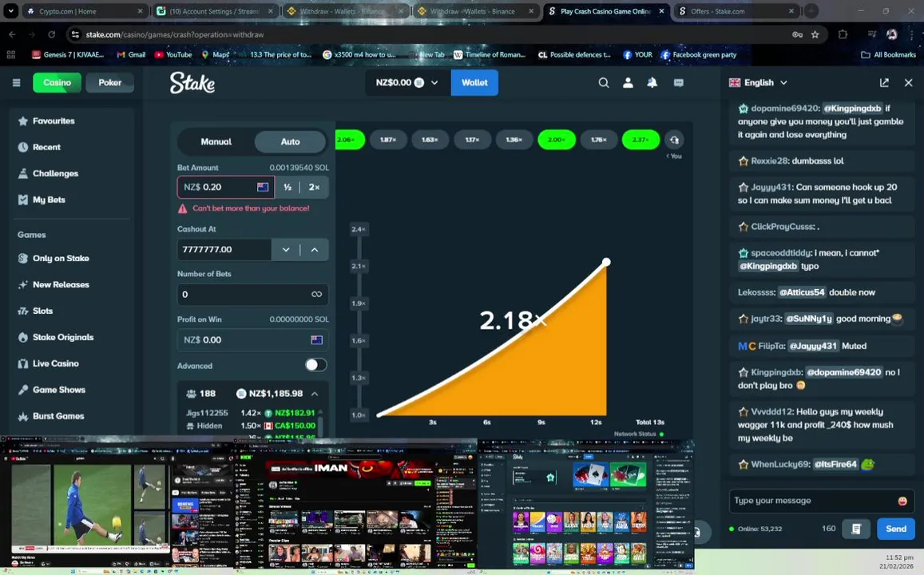Screen dimensions: 924x575
Task: Click the Recent clock icon in sidebar
Action: point(23,147)
